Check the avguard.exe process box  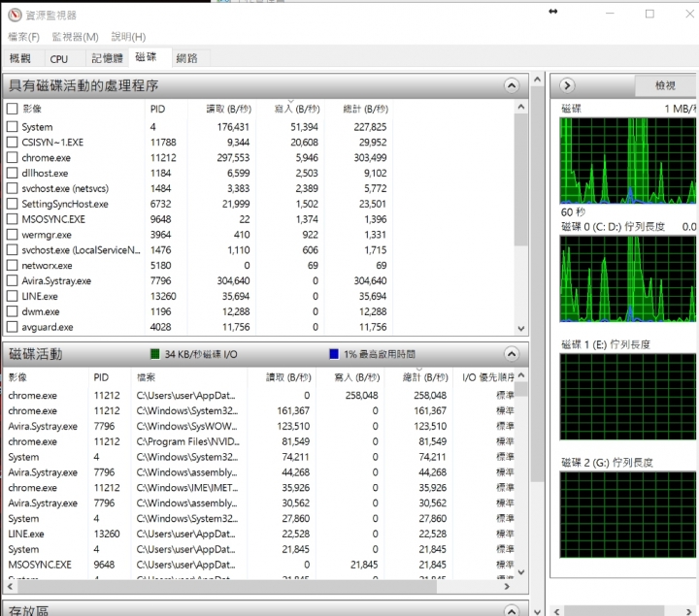13,327
